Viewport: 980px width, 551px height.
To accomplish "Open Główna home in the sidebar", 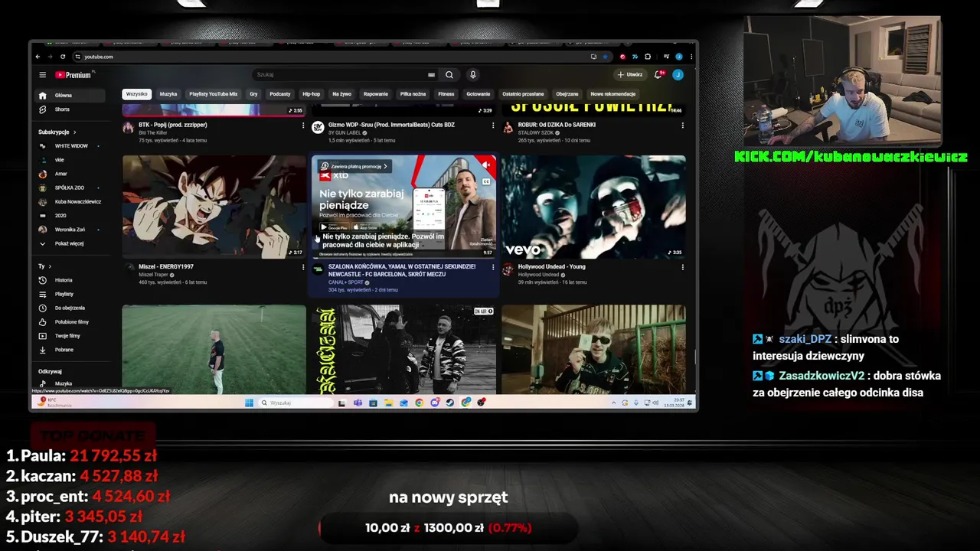I will point(70,96).
